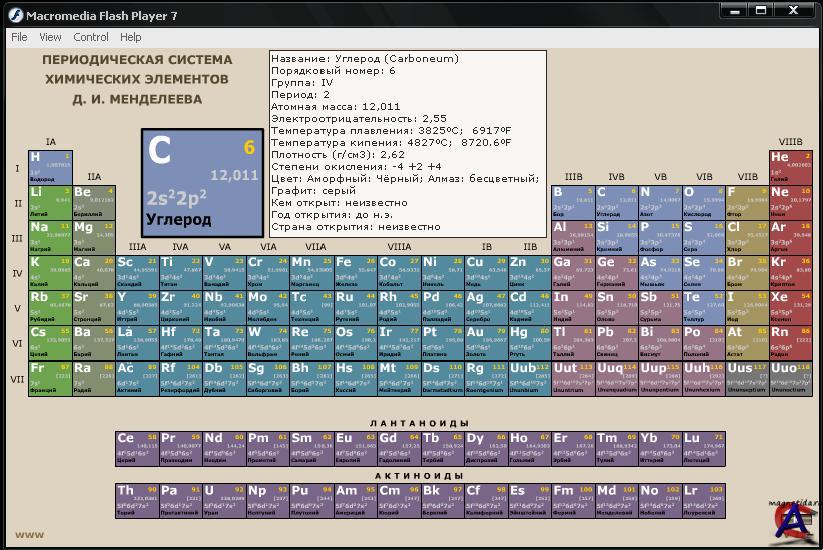Select the Hydrogen (H) element tile

[x=50, y=166]
